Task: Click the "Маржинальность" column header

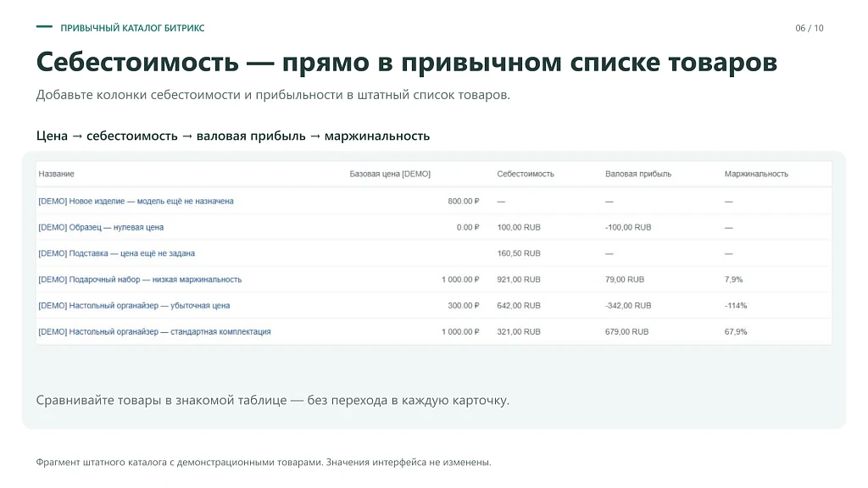Action: click(x=756, y=174)
